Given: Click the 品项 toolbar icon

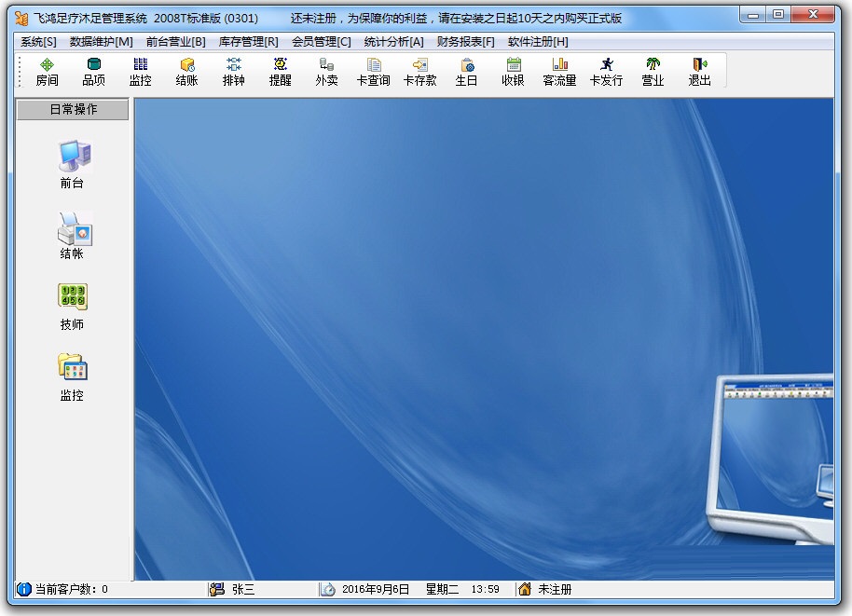Looking at the screenshot, I should tap(93, 72).
